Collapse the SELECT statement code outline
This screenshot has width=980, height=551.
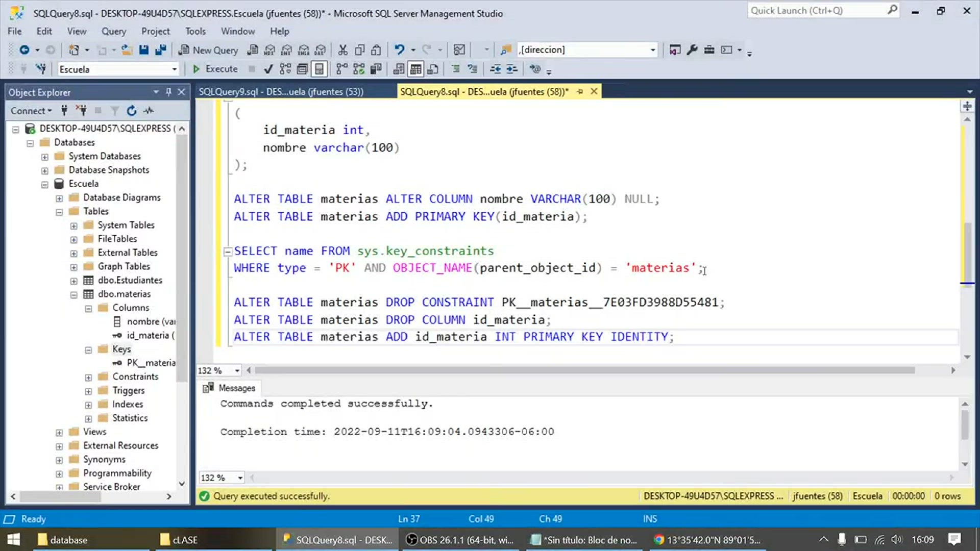click(228, 251)
